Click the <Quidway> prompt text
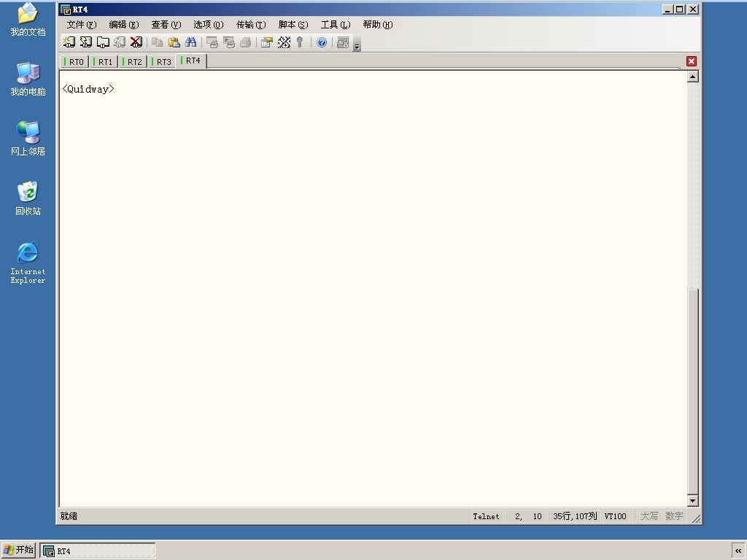The image size is (747, 560). coord(88,89)
